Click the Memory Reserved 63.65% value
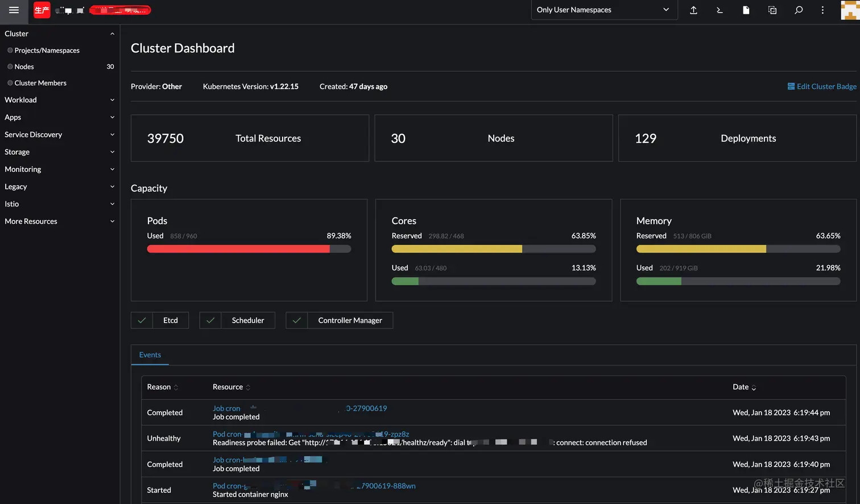Viewport: 860px width, 504px height. point(828,236)
